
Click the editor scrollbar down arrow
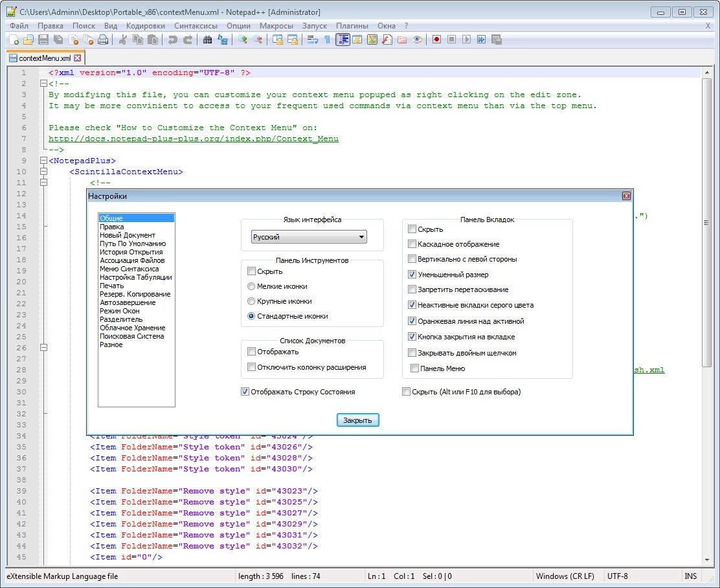(x=706, y=560)
